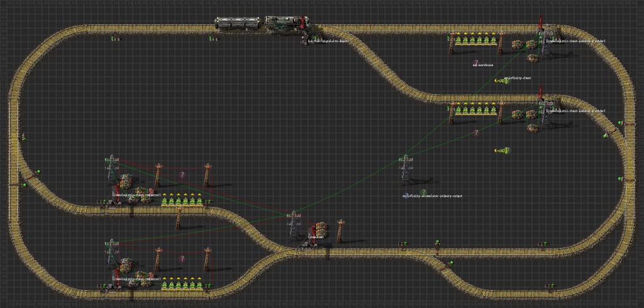
Task: Select the green rail signal on the far left edge of the loop
Action: tap(24, 137)
